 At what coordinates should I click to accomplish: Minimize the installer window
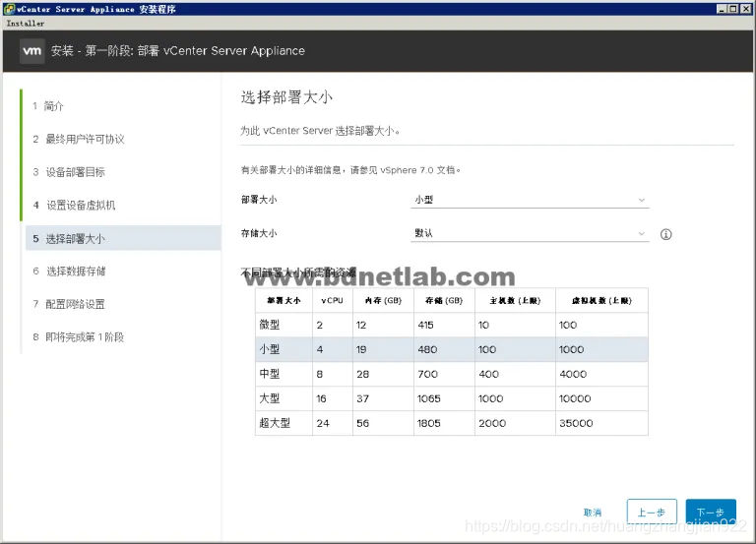[x=722, y=9]
